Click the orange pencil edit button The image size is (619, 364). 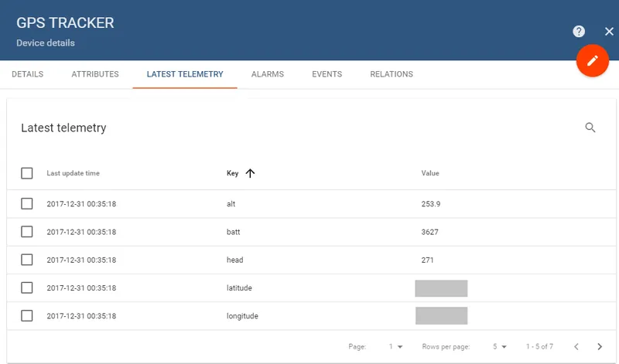point(593,60)
